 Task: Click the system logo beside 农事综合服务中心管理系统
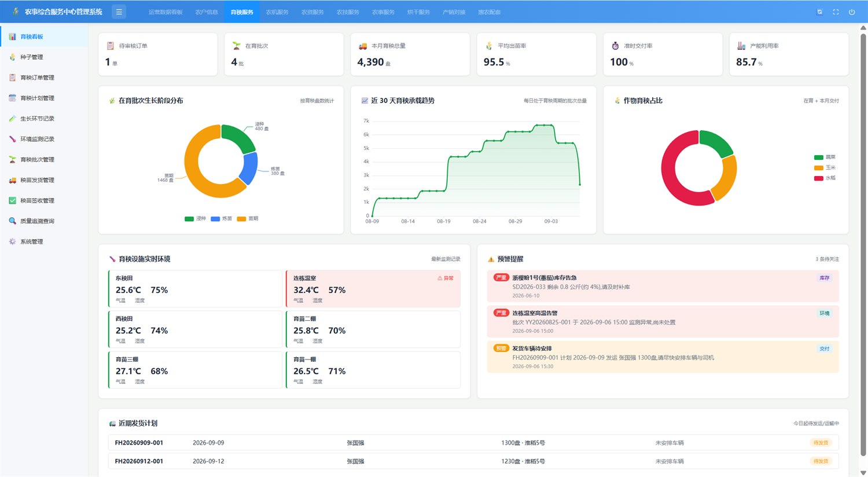pos(16,12)
